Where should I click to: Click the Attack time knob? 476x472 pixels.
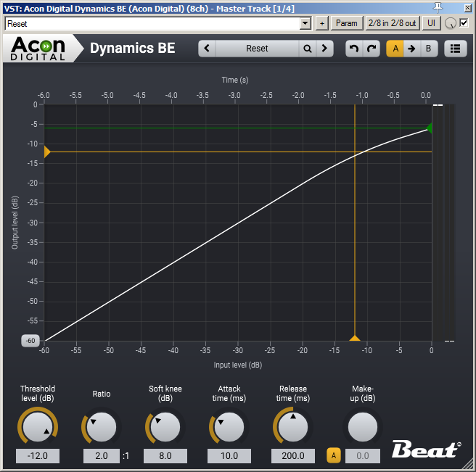click(229, 427)
